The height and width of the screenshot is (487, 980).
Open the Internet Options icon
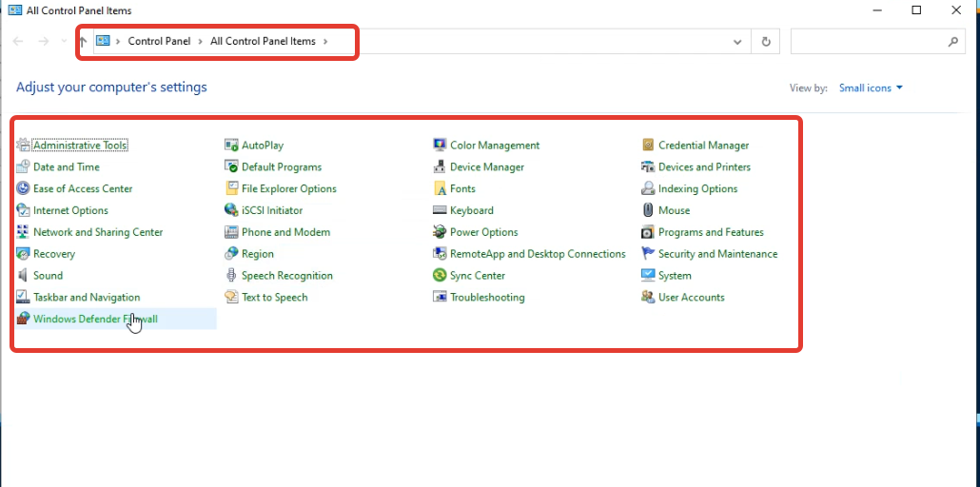pos(23,210)
